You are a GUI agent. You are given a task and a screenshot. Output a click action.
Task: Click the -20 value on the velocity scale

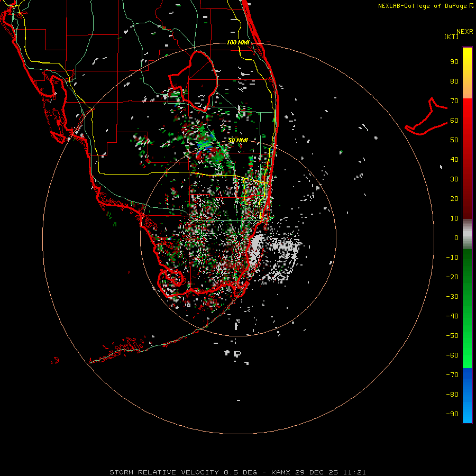coord(452,277)
